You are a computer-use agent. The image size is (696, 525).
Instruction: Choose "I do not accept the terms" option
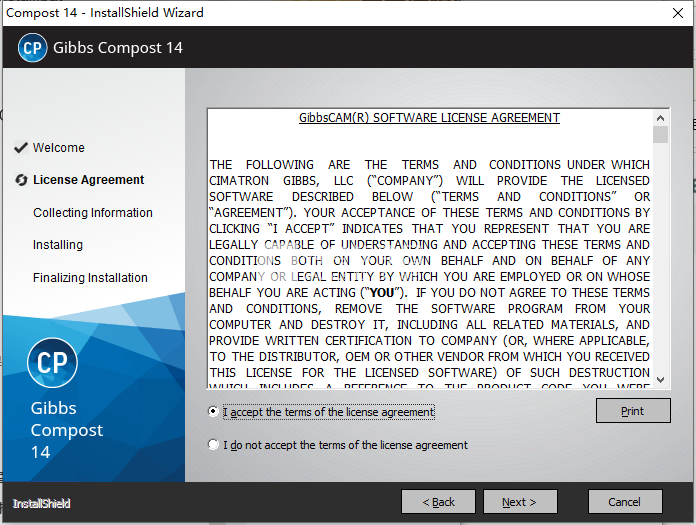213,445
